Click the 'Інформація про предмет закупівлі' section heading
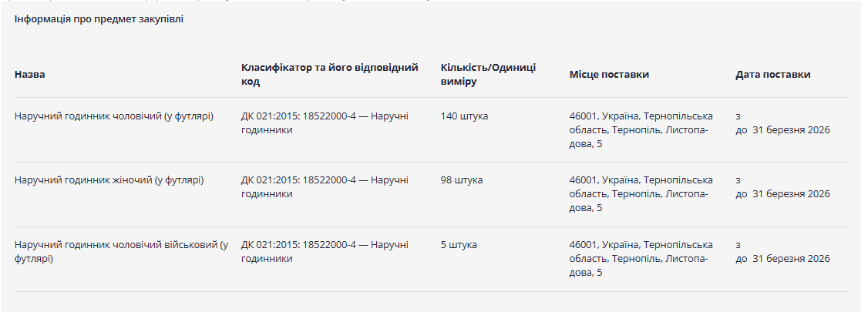868x312 pixels. pyautogui.click(x=99, y=18)
